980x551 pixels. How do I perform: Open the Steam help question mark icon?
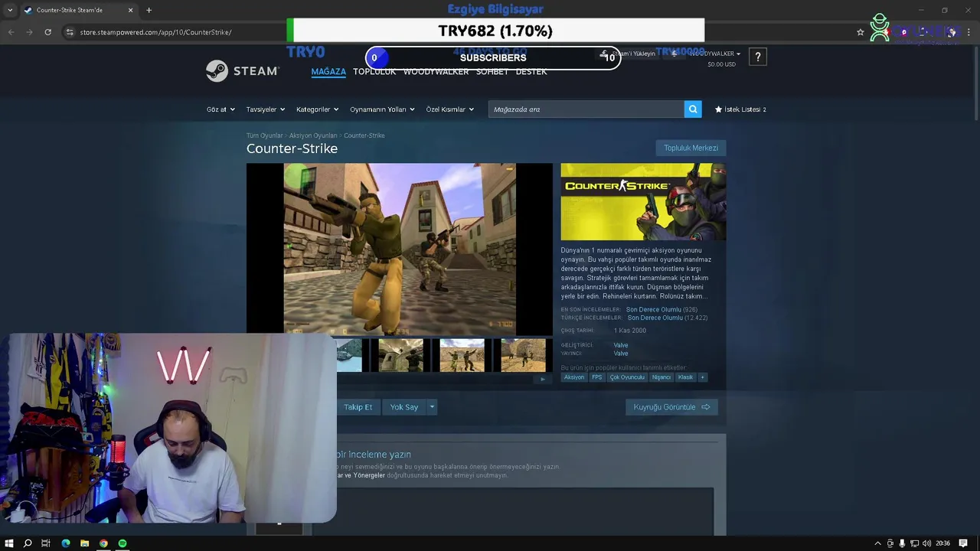[x=757, y=57]
